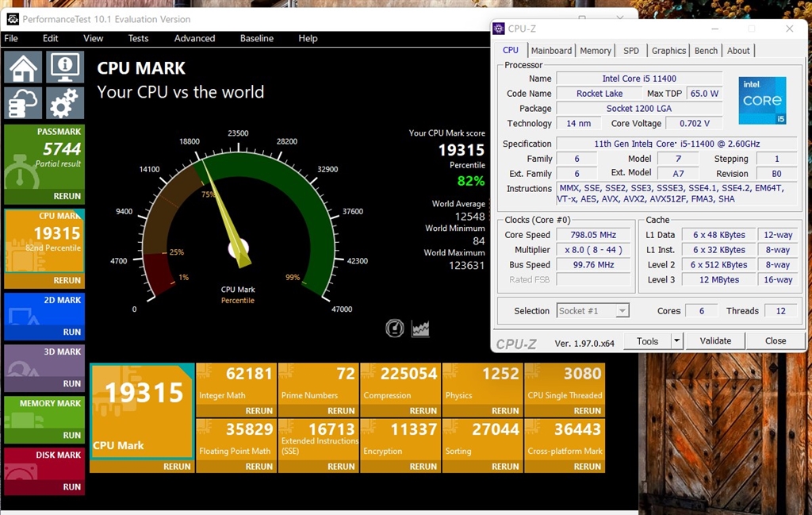Click the Tools button in CPU-Z
This screenshot has height=515, width=812.
point(647,341)
